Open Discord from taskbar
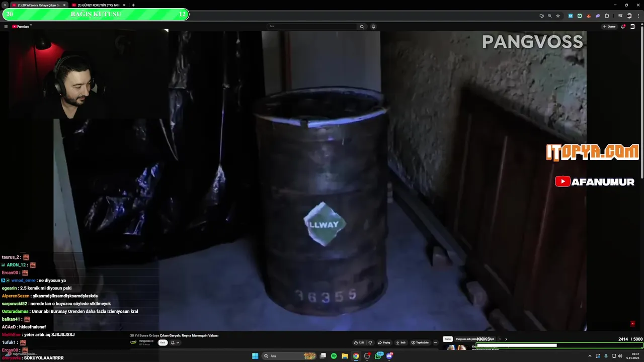644x362 pixels. point(389,356)
